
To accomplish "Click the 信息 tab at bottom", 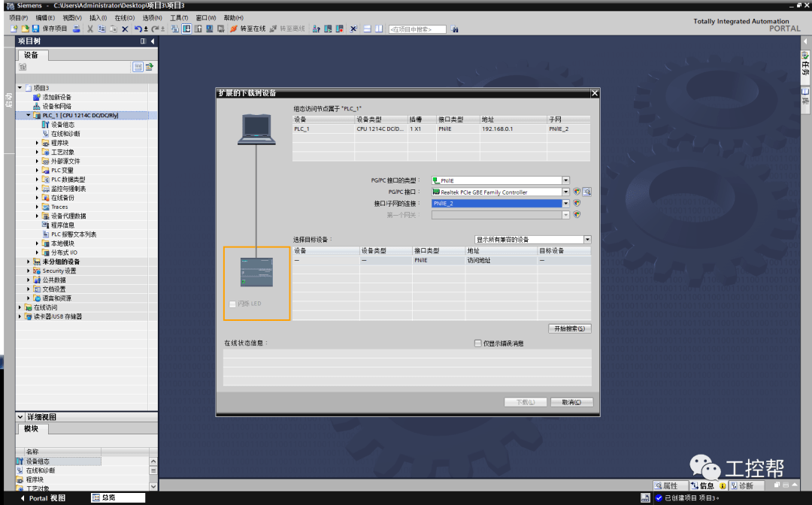I will coord(707,486).
